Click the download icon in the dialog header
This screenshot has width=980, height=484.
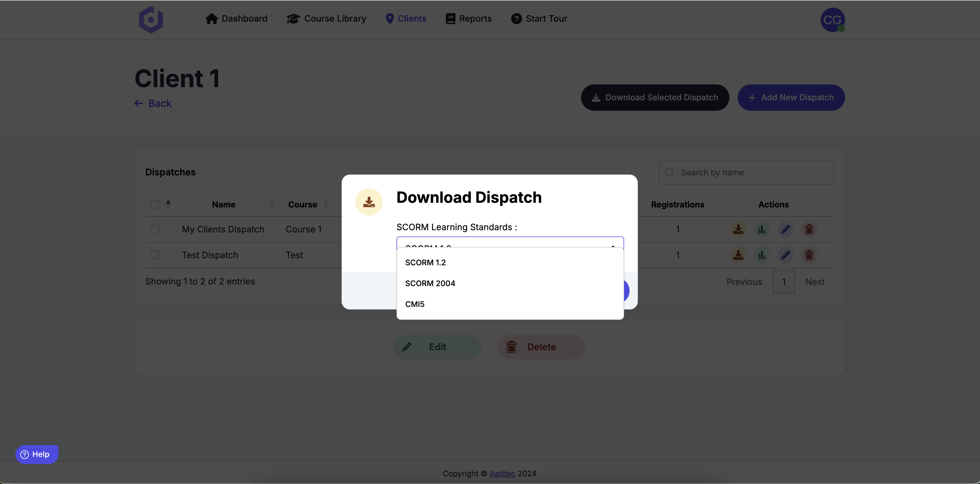(369, 201)
